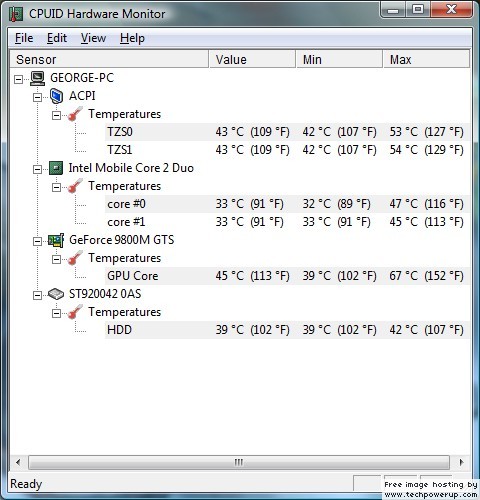
Task: Select the HDD temperature row
Action: pos(287,330)
